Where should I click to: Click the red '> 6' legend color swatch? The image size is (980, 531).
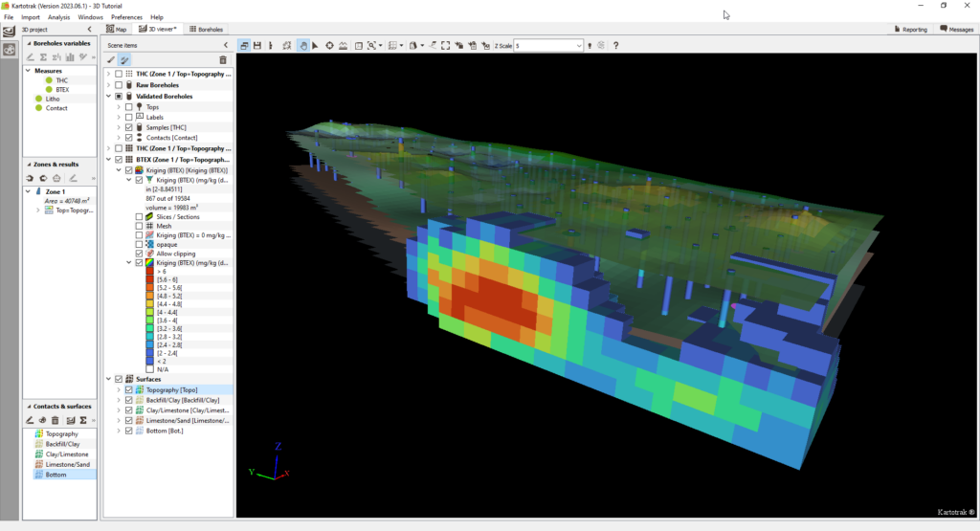[x=149, y=272]
